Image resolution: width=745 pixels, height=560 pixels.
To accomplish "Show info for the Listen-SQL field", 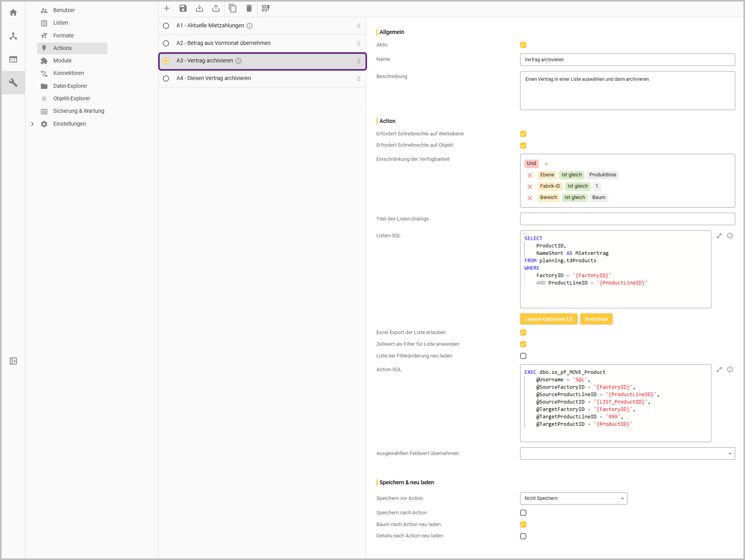I will (x=730, y=236).
